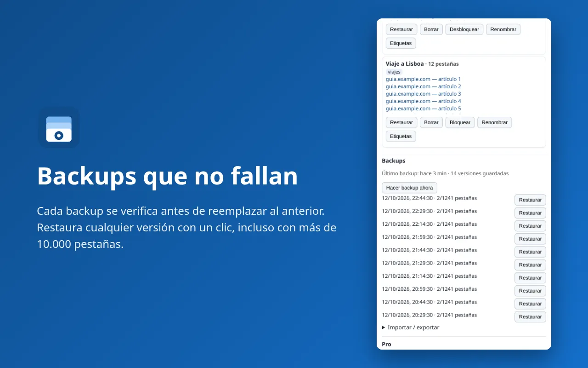Click Borrar on the top session card
Screen dimensions: 588x368
coord(431,29)
